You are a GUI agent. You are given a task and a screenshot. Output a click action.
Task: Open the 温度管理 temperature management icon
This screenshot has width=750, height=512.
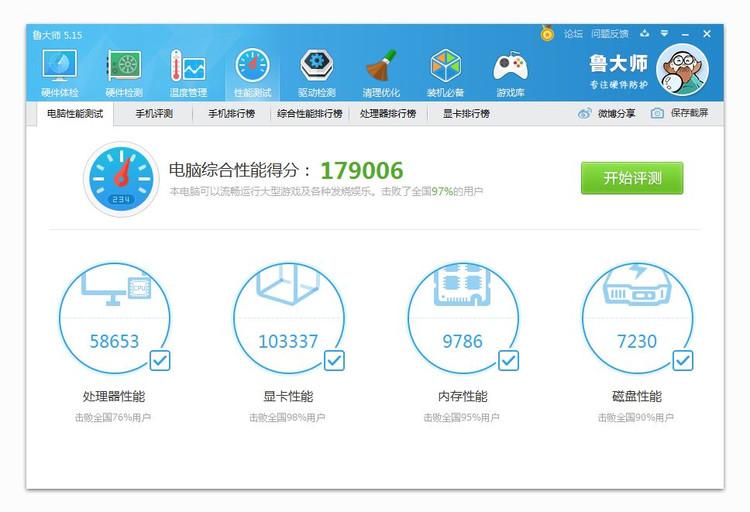[188, 73]
